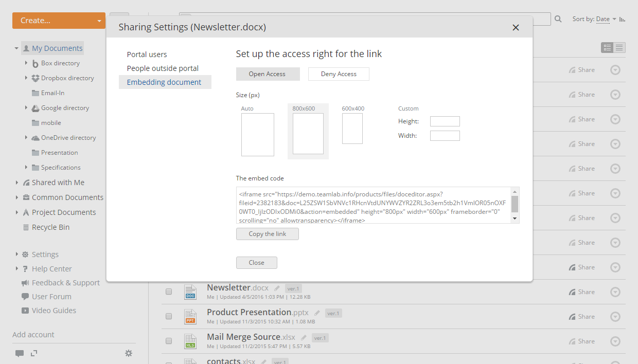Click inside the embed code text box
The height and width of the screenshot is (364, 638).
(374, 205)
